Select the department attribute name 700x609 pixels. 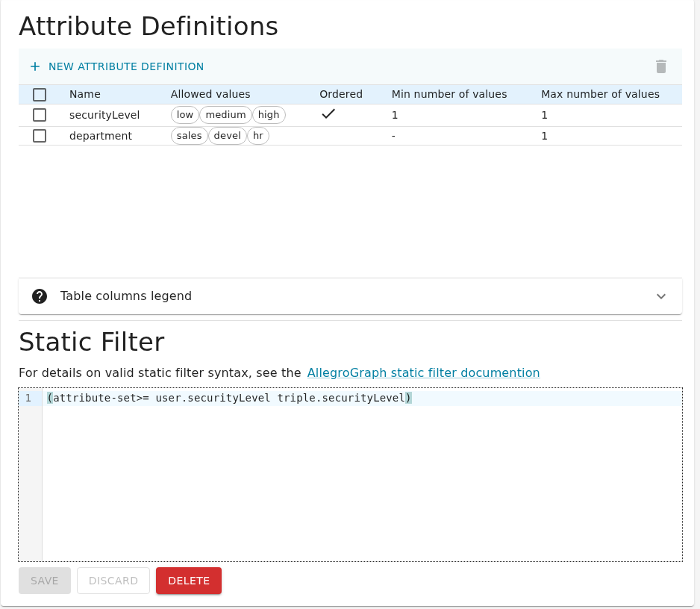(x=101, y=136)
